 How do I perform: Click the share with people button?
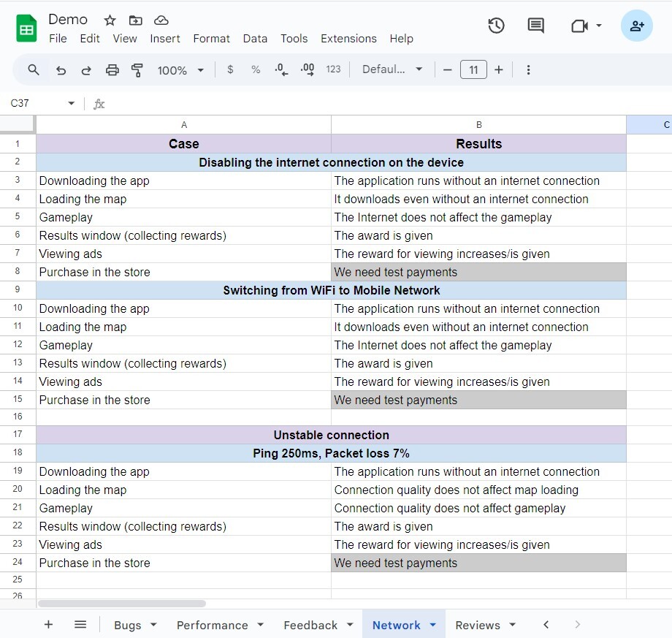click(x=636, y=26)
